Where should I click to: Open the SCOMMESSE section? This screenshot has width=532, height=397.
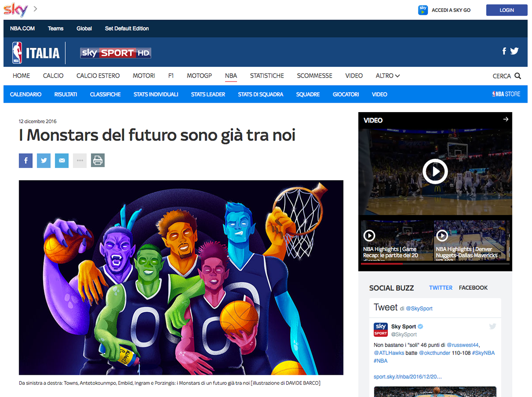315,76
